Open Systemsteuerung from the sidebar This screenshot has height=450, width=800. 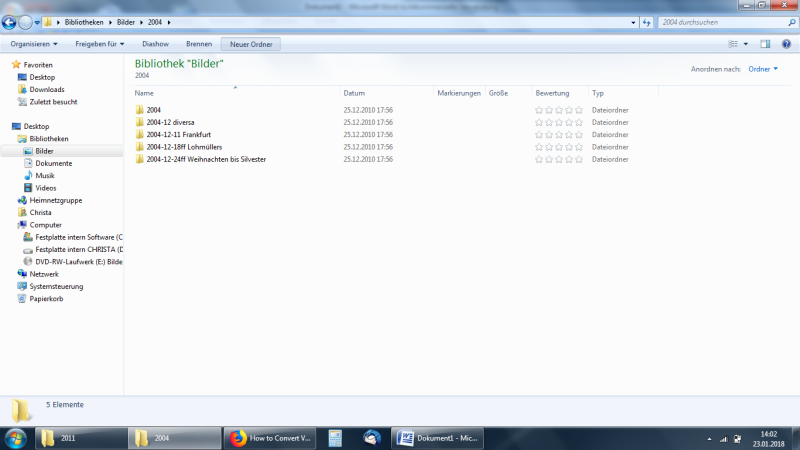point(56,286)
